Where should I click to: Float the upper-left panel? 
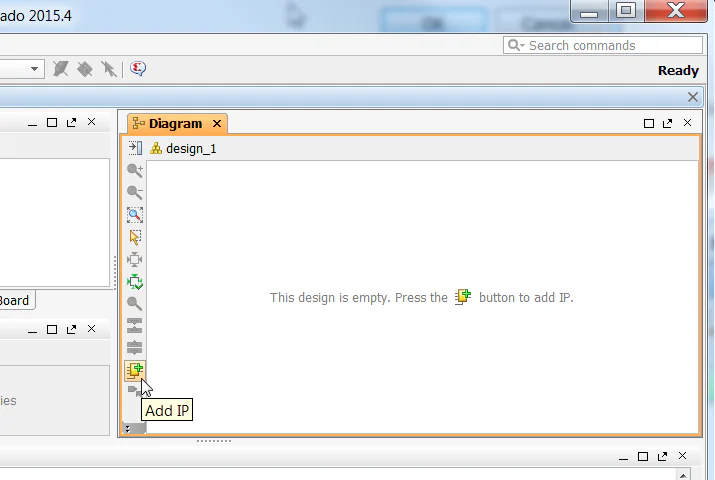[x=71, y=123]
